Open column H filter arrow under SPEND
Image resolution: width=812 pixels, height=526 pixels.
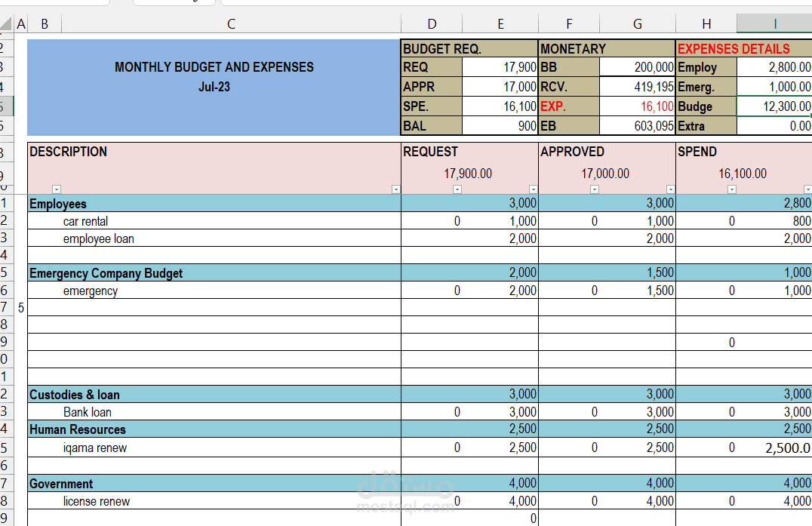pos(732,189)
